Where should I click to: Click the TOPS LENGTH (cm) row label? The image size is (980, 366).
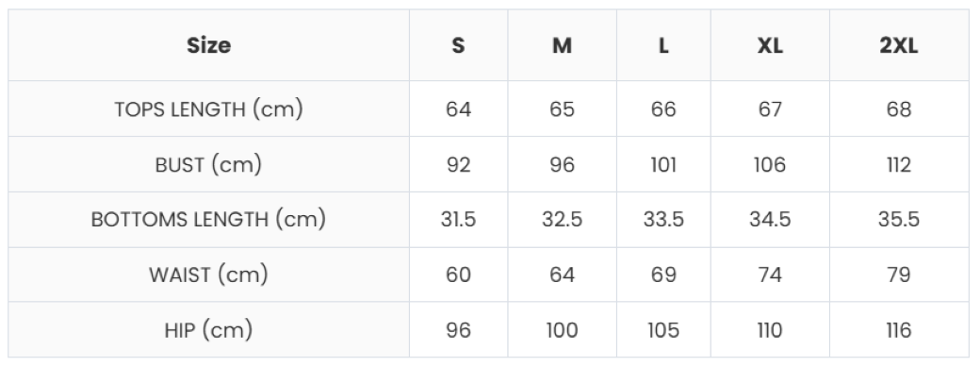point(209,108)
